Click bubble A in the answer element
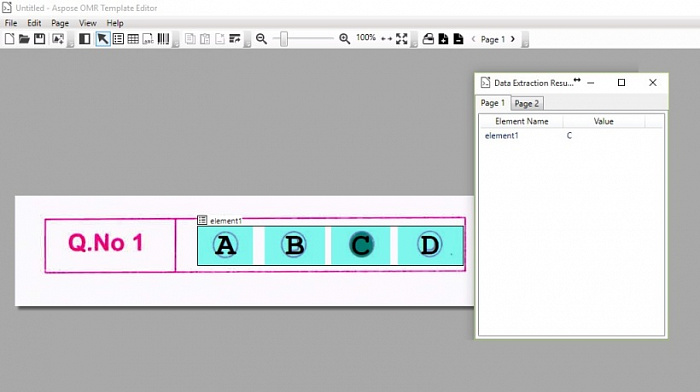 (225, 245)
